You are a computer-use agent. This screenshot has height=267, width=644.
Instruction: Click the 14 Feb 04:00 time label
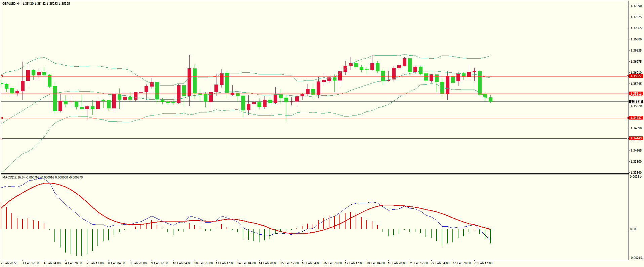(246, 263)
